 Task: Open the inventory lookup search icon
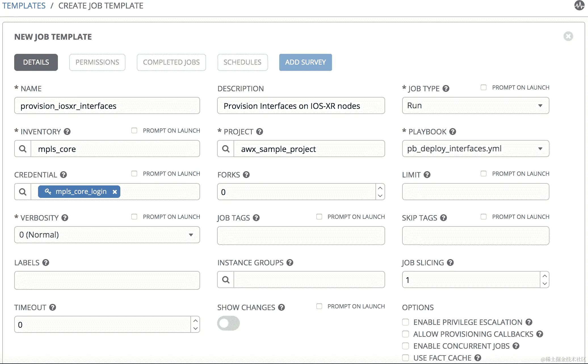pos(23,149)
